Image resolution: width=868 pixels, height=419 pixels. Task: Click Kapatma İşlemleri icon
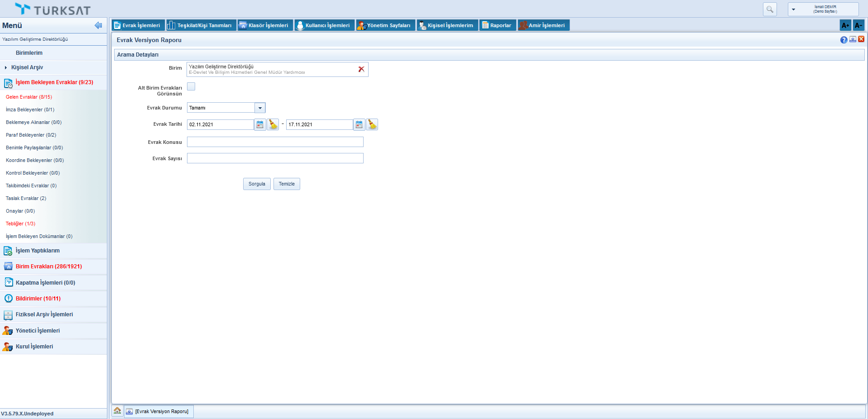[8, 282]
